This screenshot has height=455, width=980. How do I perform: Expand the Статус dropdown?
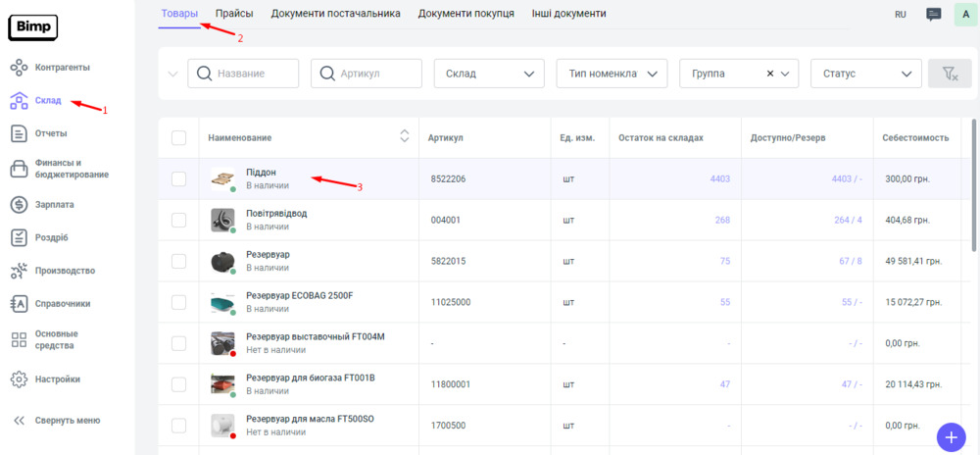pyautogui.click(x=865, y=74)
